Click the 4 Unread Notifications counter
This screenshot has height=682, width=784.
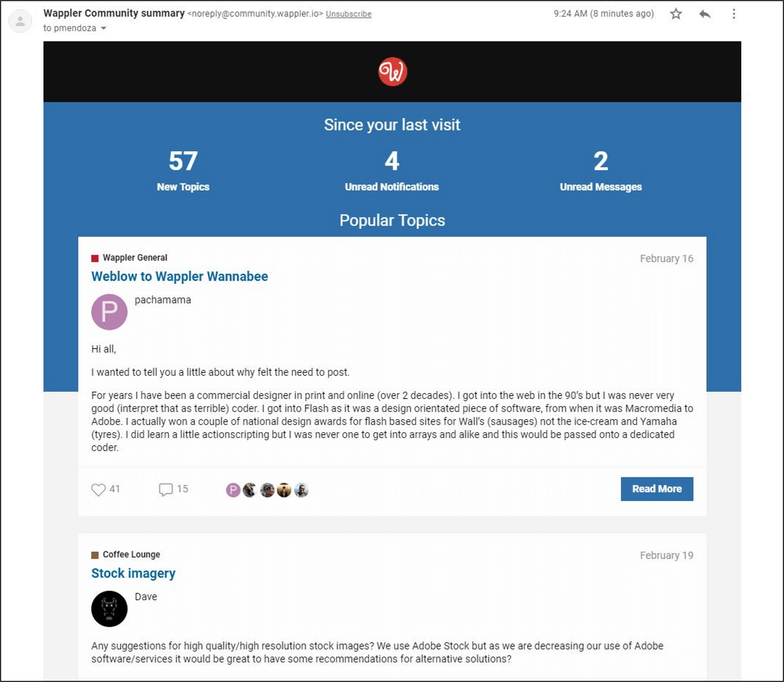(391, 161)
